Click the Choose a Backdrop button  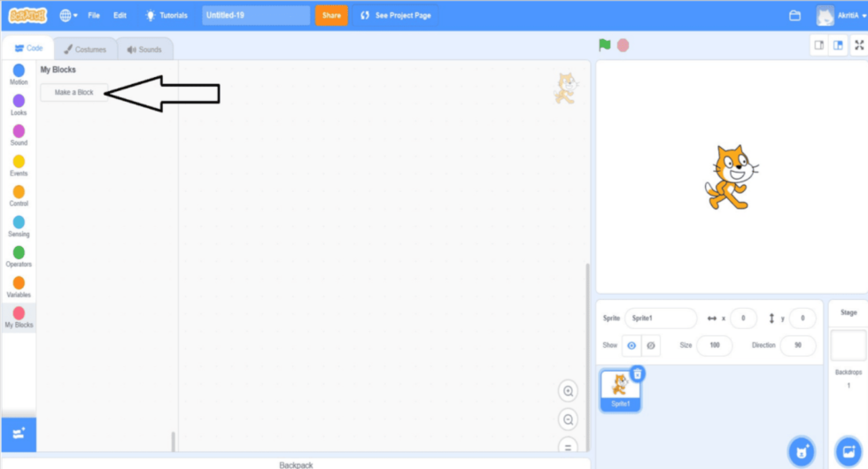click(x=849, y=452)
